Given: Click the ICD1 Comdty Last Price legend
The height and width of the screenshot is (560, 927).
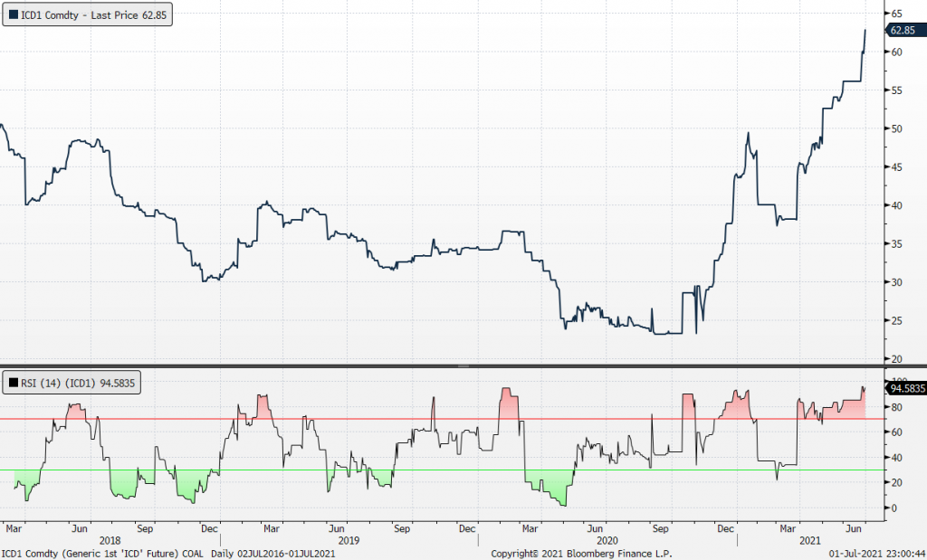Looking at the screenshot, I should point(88,14).
